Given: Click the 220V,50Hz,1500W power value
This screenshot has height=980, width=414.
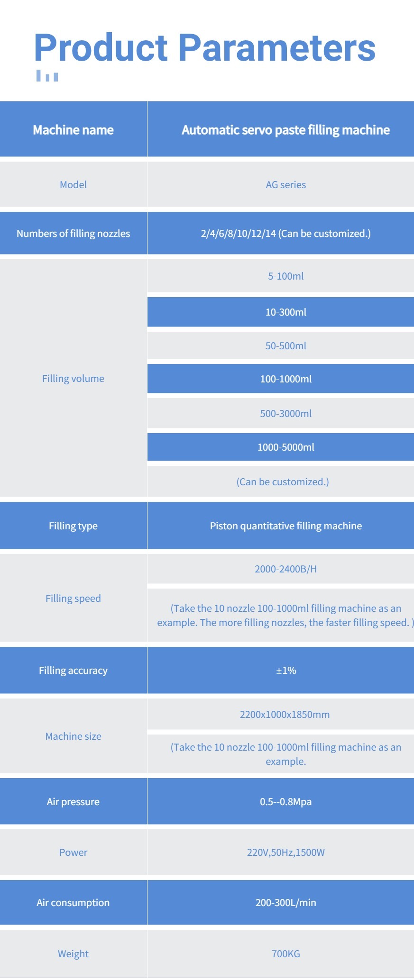Looking at the screenshot, I should tap(285, 852).
